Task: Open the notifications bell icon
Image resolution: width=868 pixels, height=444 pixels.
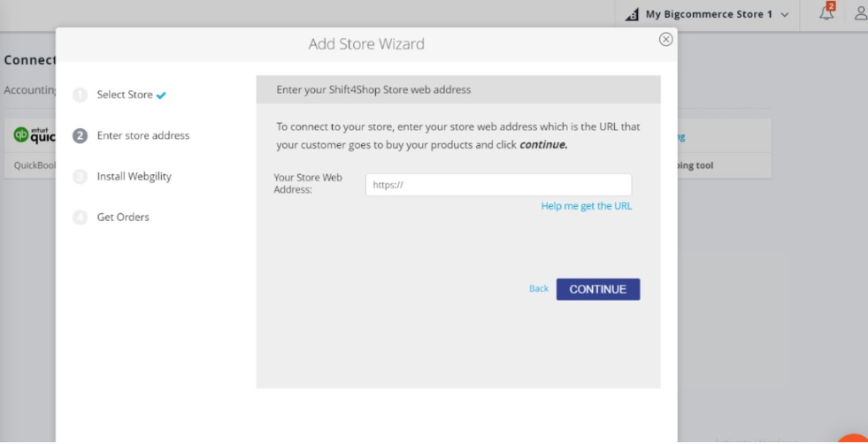Action: (x=826, y=14)
